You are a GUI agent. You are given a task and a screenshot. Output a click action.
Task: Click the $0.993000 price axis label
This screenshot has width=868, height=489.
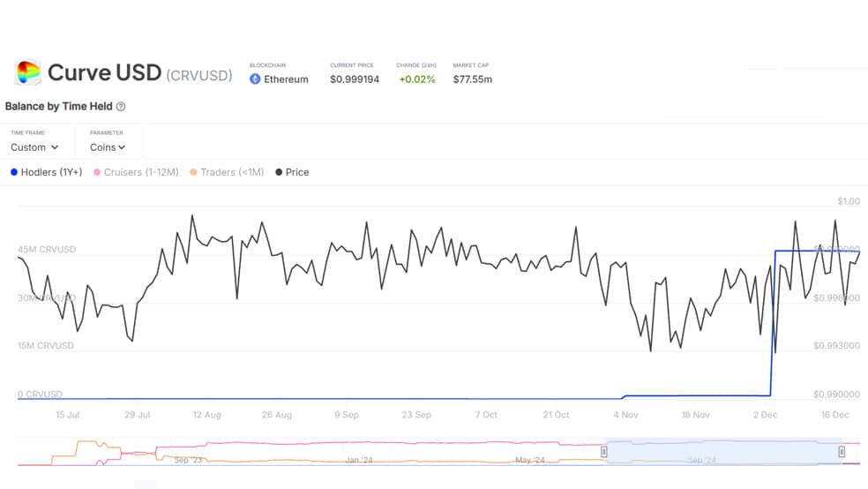(x=836, y=346)
